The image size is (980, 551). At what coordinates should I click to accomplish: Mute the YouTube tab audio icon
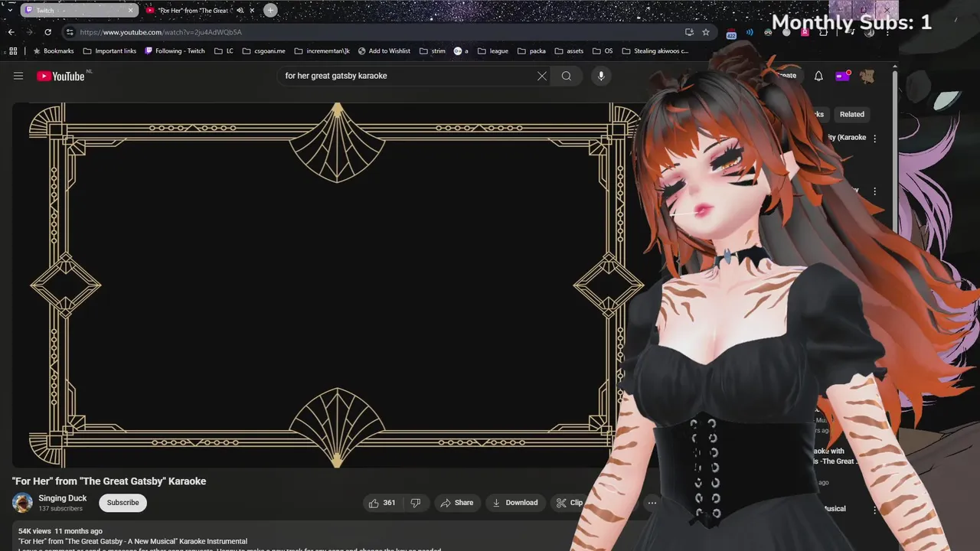coord(240,11)
